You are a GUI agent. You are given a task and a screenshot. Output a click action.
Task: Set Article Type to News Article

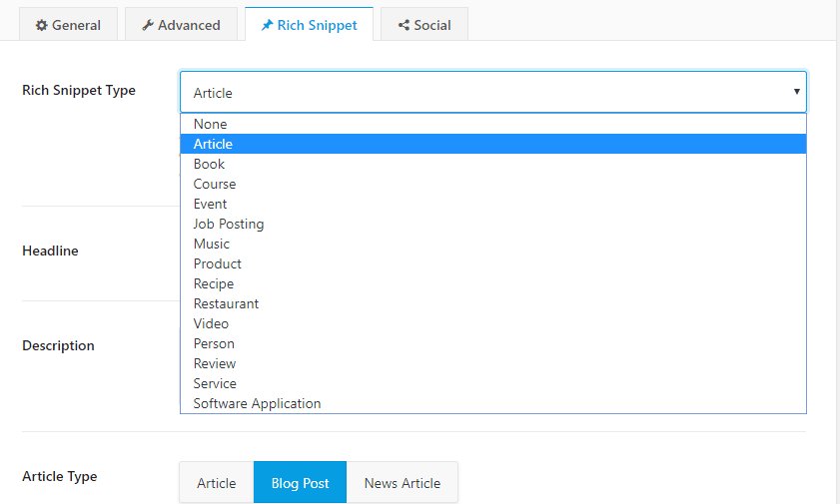point(403,483)
